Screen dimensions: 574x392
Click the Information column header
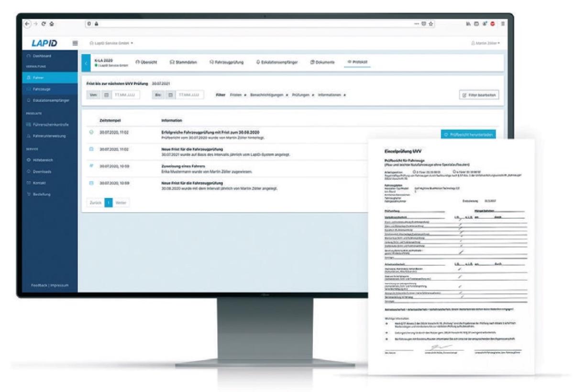tap(172, 120)
